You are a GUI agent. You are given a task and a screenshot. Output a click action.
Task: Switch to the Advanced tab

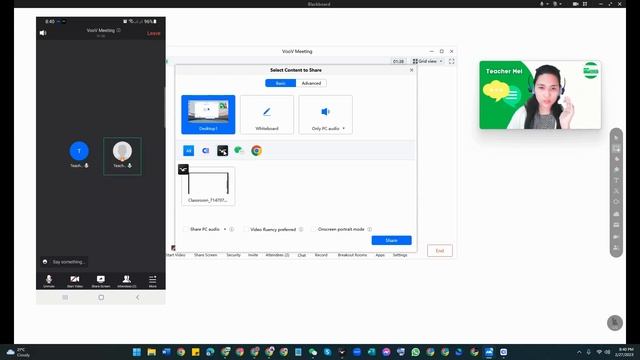[311, 83]
